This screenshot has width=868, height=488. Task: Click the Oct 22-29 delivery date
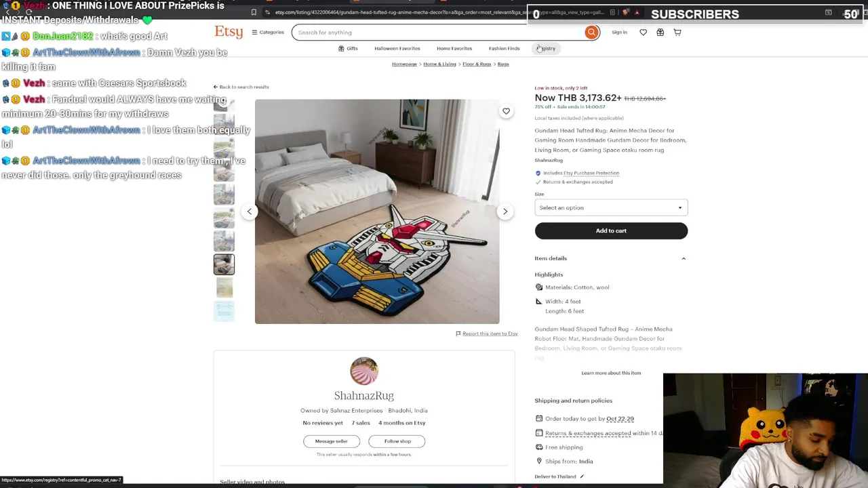click(x=620, y=419)
